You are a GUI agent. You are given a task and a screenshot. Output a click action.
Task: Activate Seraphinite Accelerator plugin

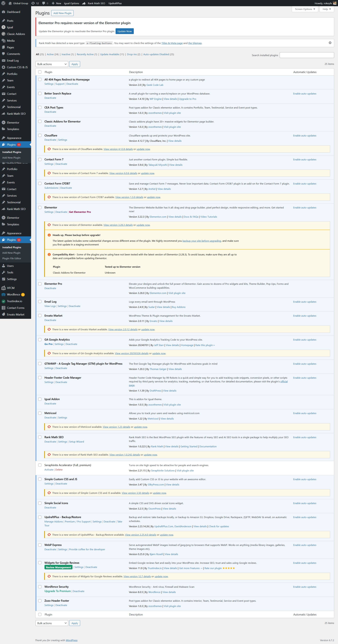(x=49, y=469)
